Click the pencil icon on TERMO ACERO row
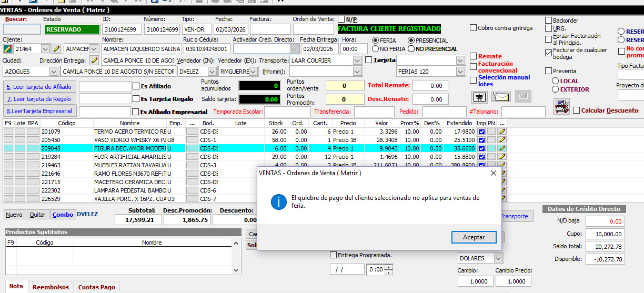The image size is (644, 293). [502, 132]
